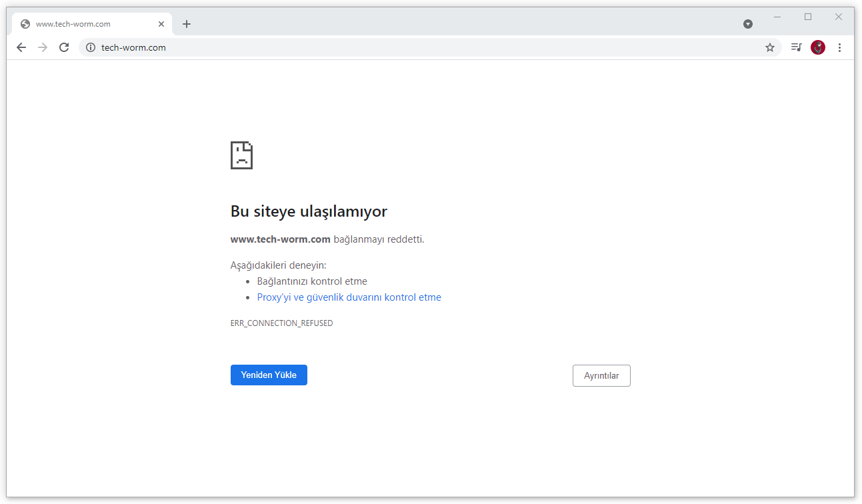Open the media controls icon in toolbar

point(796,47)
